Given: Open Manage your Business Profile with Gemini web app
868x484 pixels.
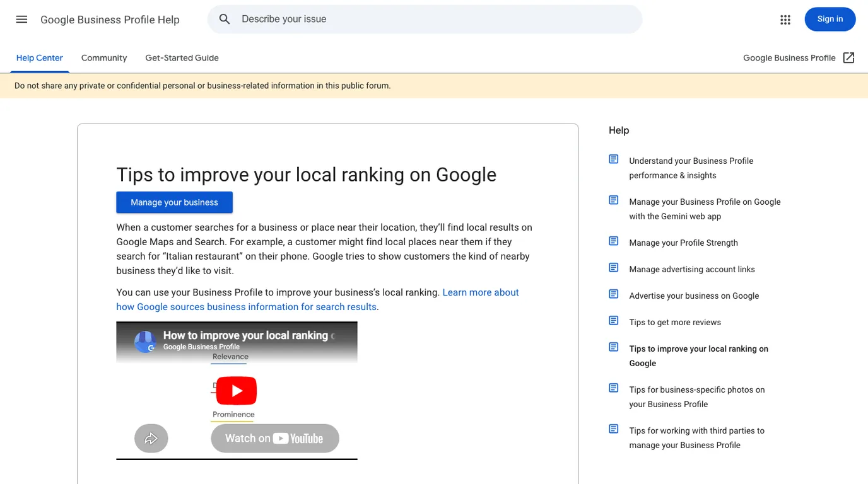Looking at the screenshot, I should [705, 209].
